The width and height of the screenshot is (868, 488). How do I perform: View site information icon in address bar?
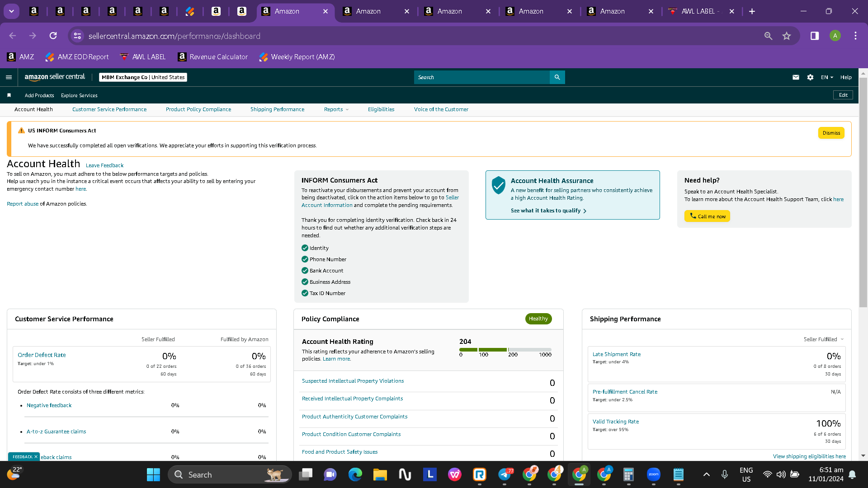click(77, 36)
